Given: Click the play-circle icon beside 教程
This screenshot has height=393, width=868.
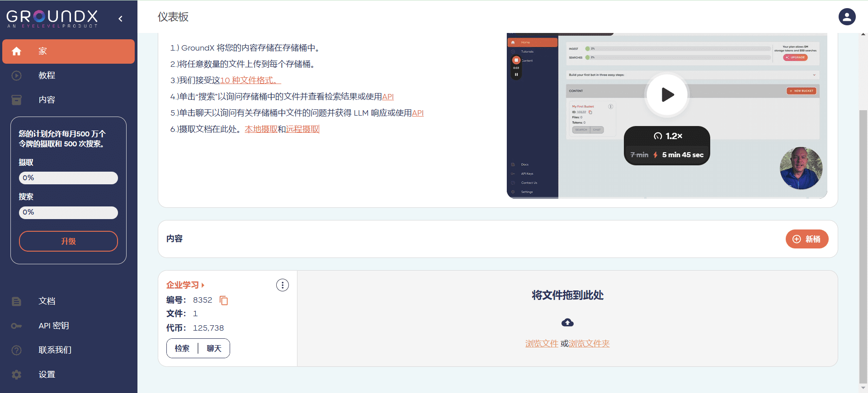Looking at the screenshot, I should tap(17, 75).
